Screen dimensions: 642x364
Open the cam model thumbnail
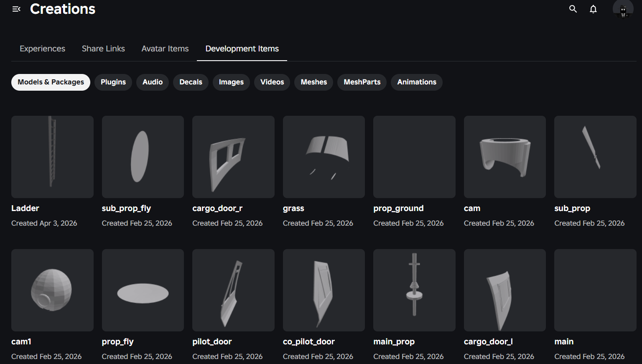point(505,157)
